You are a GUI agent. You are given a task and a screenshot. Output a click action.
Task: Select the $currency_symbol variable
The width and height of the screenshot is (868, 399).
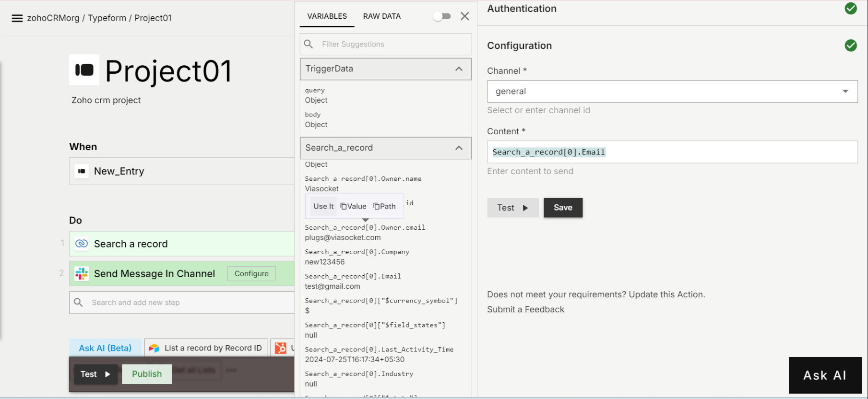381,301
